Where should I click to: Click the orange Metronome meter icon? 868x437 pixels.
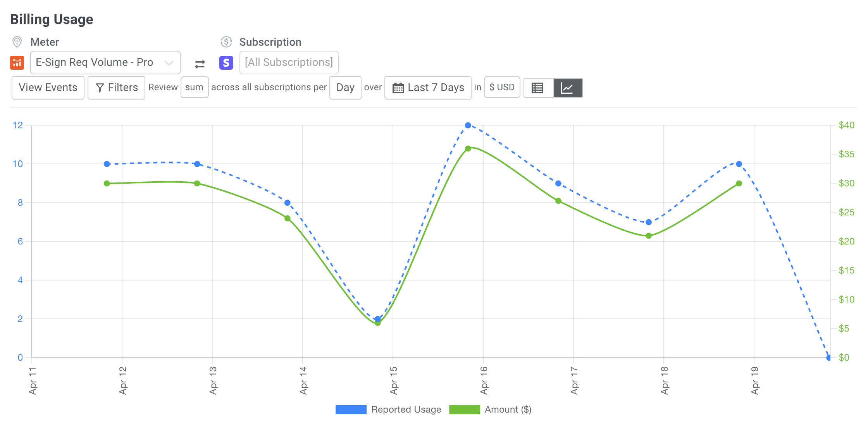click(x=17, y=62)
